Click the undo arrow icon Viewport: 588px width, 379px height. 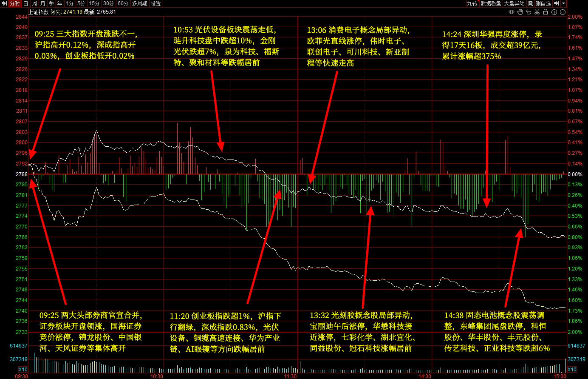(529, 12)
